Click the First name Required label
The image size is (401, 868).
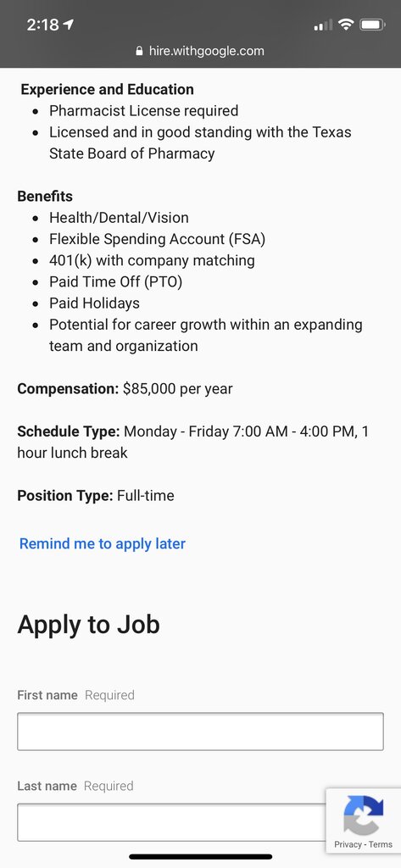point(76,695)
